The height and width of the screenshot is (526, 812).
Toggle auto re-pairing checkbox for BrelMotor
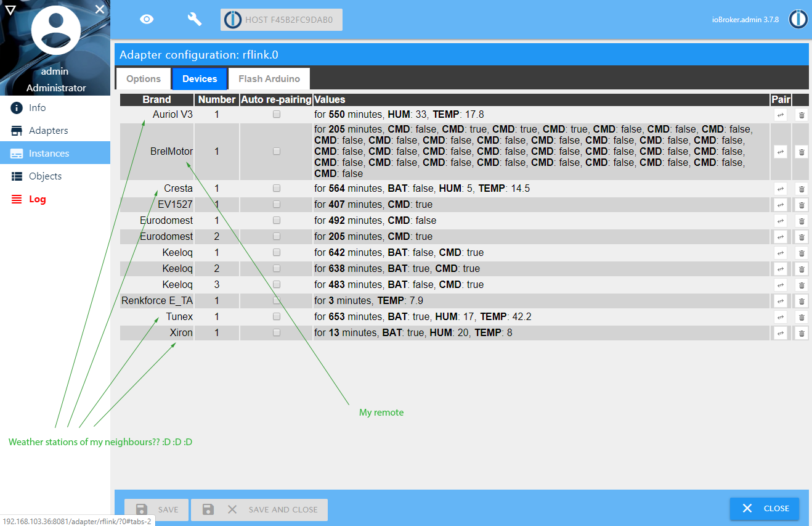(x=277, y=152)
